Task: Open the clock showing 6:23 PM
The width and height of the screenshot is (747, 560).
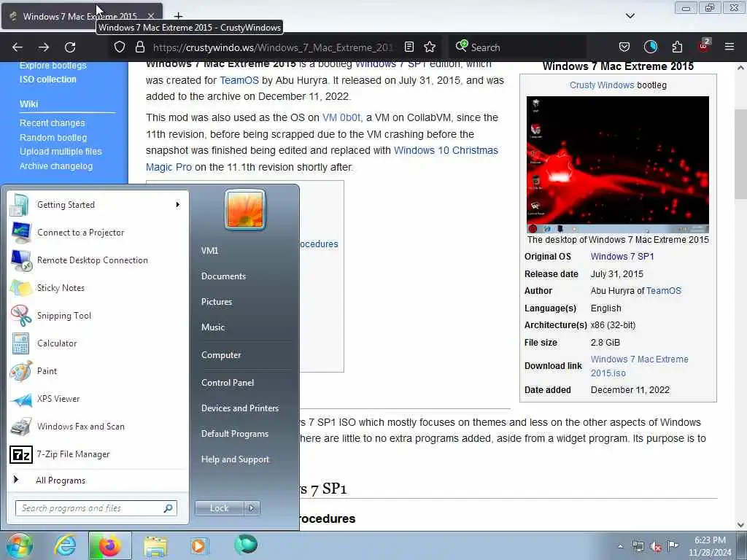Action: click(709, 546)
